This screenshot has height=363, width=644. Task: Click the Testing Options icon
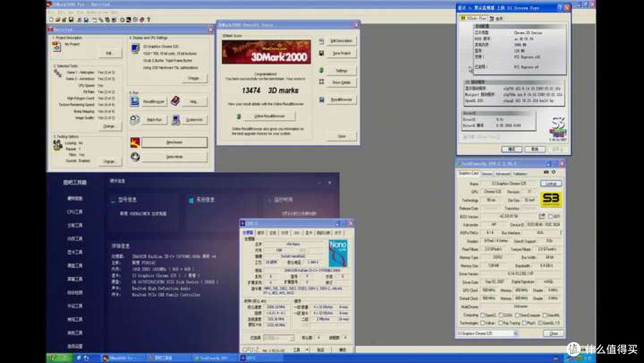coord(57,144)
